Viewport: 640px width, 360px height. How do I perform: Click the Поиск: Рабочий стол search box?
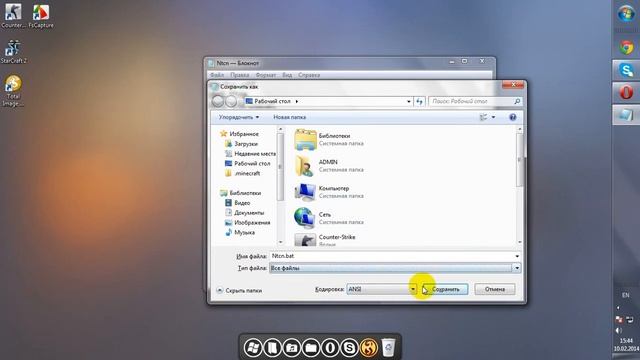[x=475, y=101]
